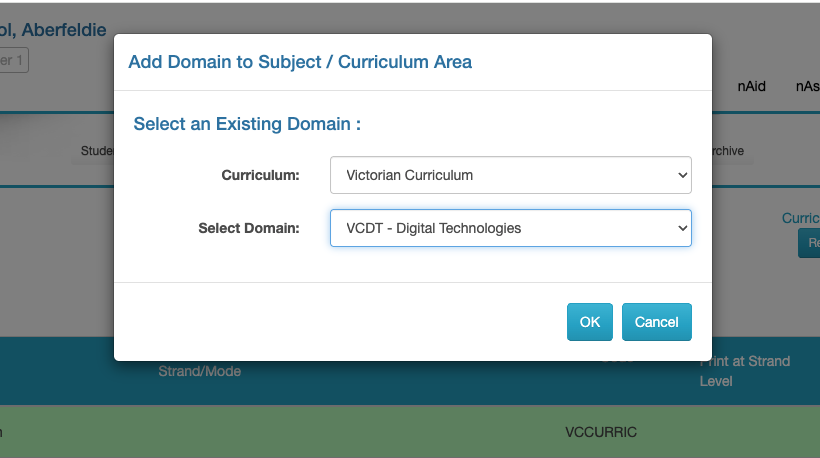Switch to the partially hidden Student tab
Viewport: 820px width, 458px height.
coord(98,151)
